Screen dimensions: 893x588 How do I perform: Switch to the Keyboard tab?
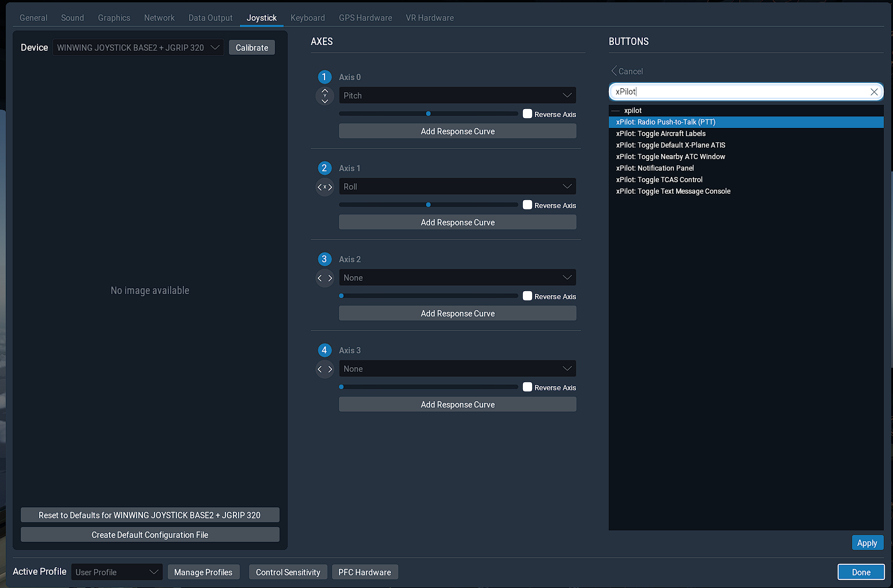point(308,17)
